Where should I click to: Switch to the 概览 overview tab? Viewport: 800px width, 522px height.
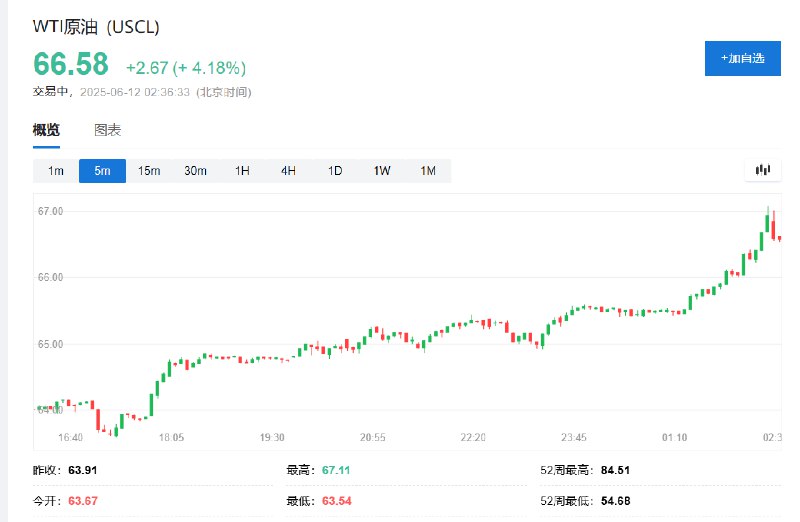(46, 131)
